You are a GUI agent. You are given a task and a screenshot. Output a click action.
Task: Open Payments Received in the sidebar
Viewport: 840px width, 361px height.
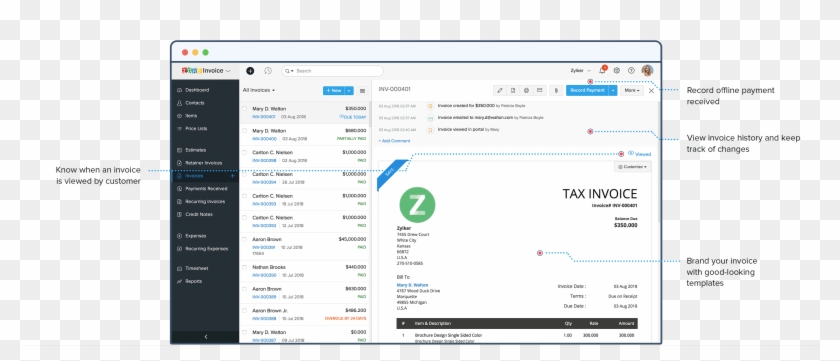pos(201,189)
